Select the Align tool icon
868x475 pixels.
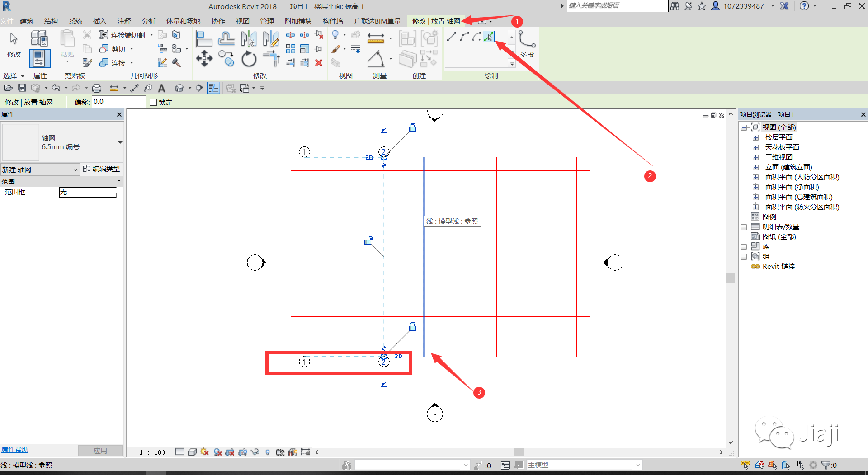(204, 39)
